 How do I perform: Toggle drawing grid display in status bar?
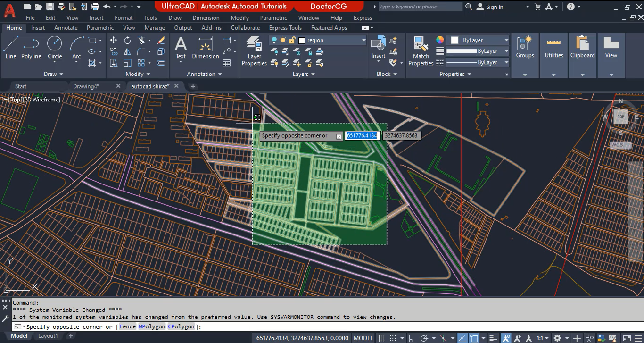pos(381,338)
